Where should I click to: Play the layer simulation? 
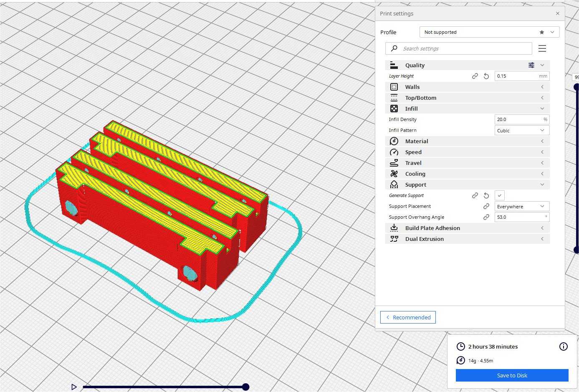(74, 387)
